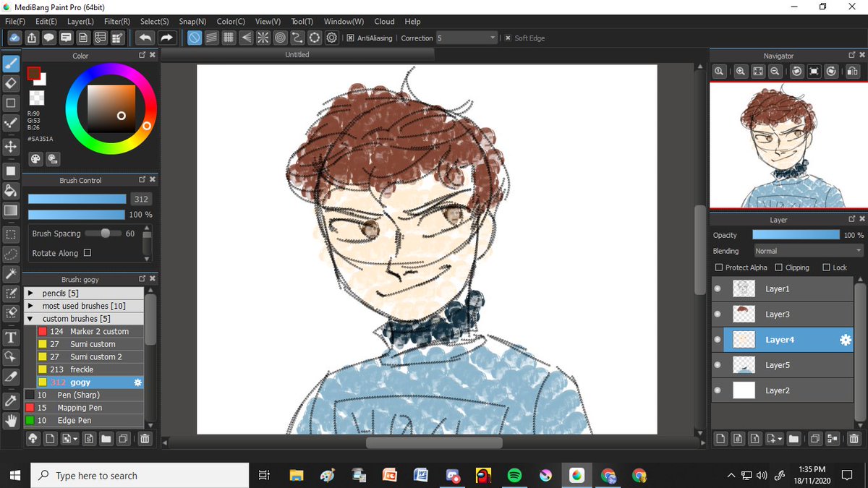Zoom in using the Navigator magnifier plus
The width and height of the screenshot is (868, 488).
741,71
